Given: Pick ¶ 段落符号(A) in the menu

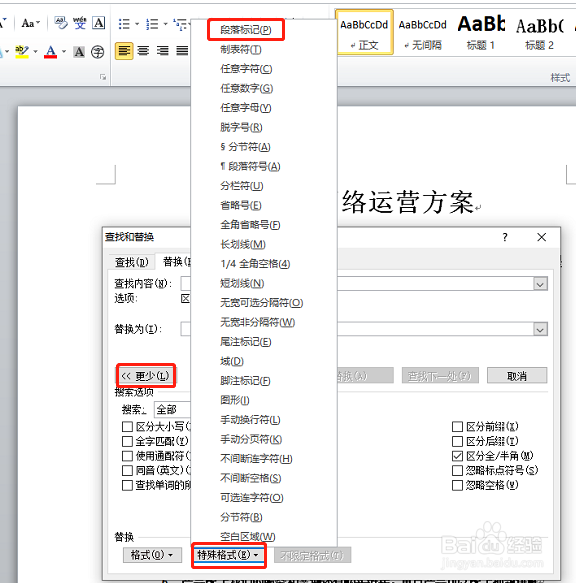Looking at the screenshot, I should (250, 166).
